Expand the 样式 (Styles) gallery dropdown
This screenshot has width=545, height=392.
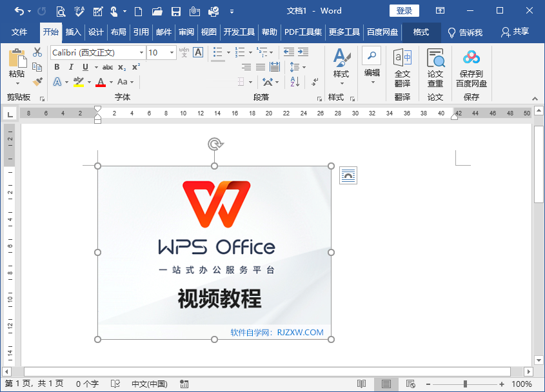point(341,83)
